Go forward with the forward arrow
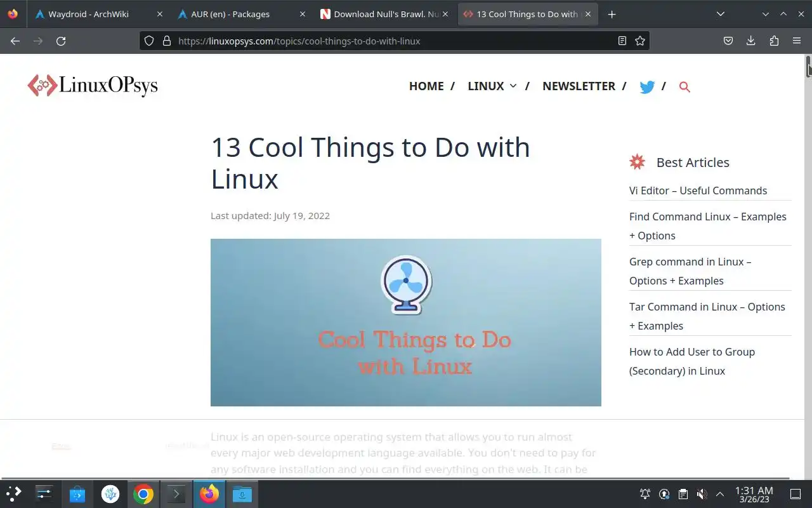The image size is (812, 508). pyautogui.click(x=38, y=41)
